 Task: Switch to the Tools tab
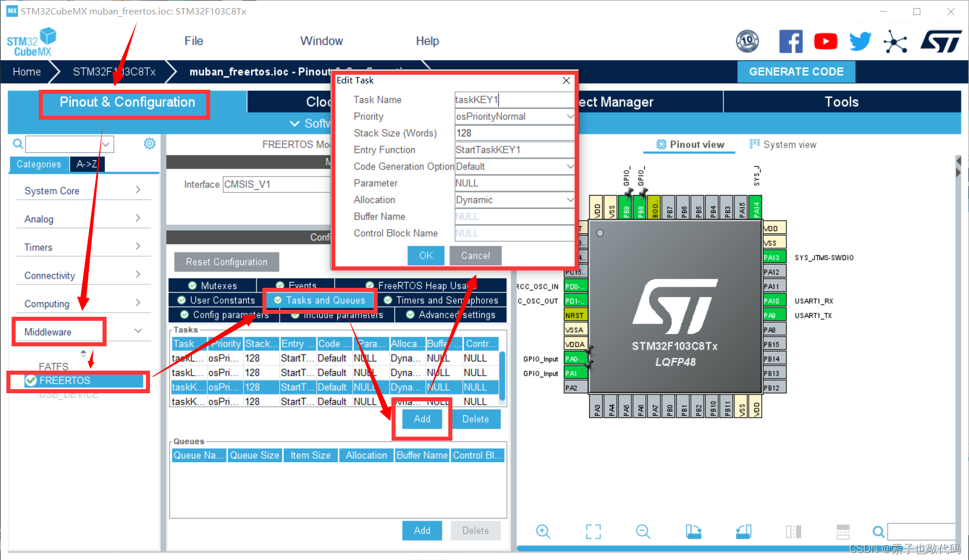[842, 102]
